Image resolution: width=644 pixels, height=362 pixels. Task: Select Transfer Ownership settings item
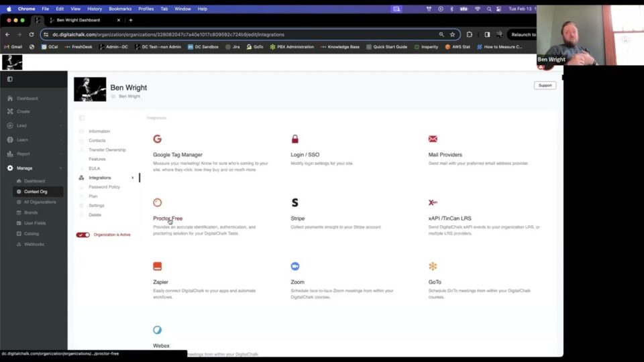[107, 149]
